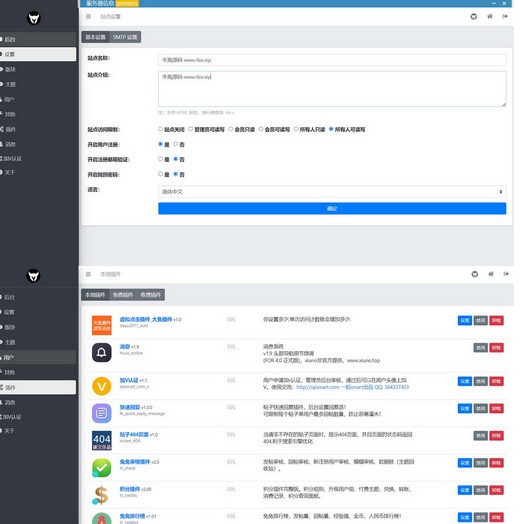Viewport: 520px width, 524px height.
Task: Open 帖子404页面 plugin title link
Action: click(134, 434)
